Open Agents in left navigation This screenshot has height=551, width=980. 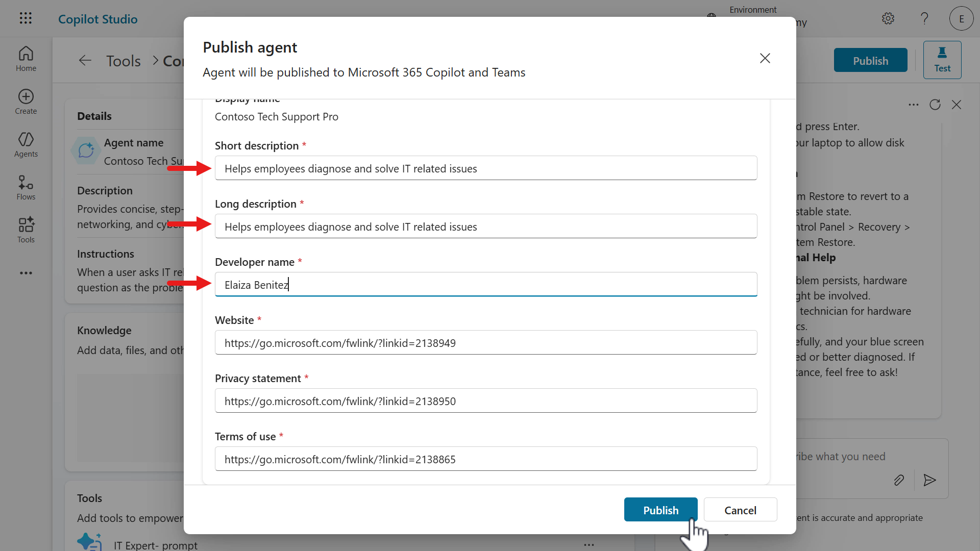pos(26,144)
